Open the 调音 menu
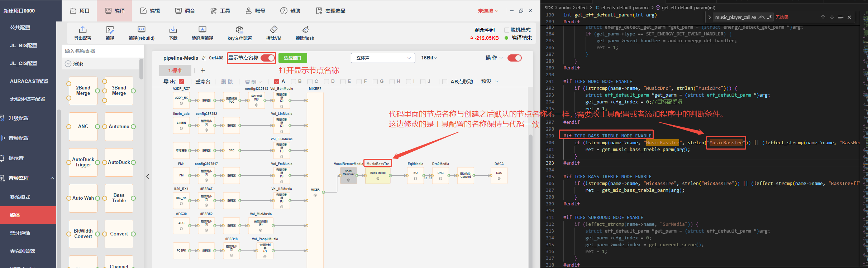 point(185,11)
